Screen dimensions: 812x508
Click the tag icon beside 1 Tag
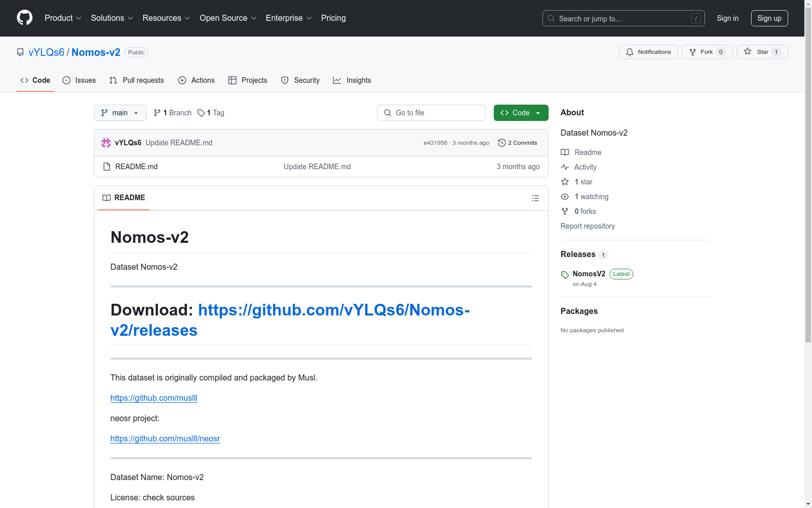coord(201,113)
